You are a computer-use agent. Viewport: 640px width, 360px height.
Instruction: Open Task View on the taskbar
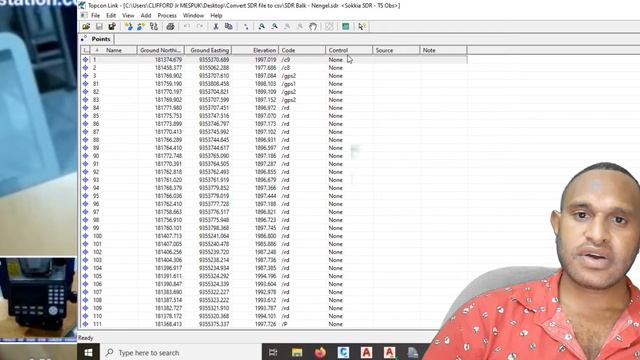[273, 352]
